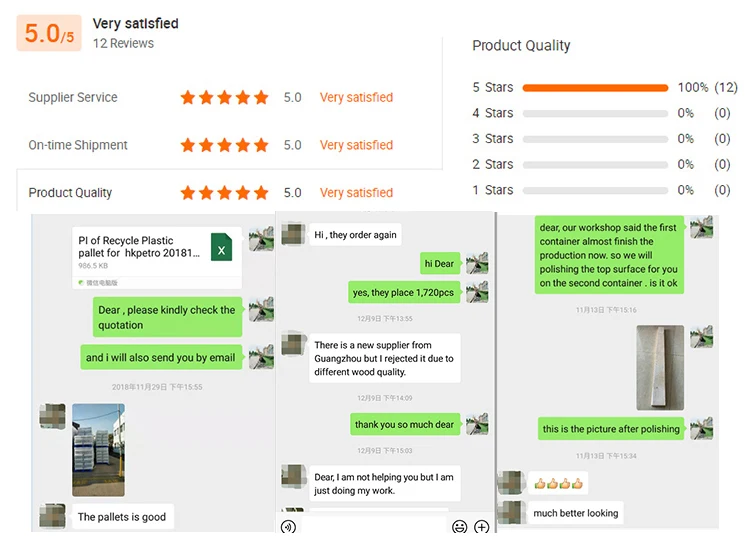Select the On-time Shipment row
The image size is (750, 547).
[x=78, y=145]
